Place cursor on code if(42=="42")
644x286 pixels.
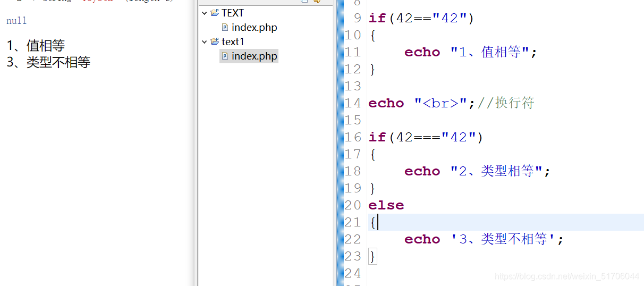coord(421,18)
